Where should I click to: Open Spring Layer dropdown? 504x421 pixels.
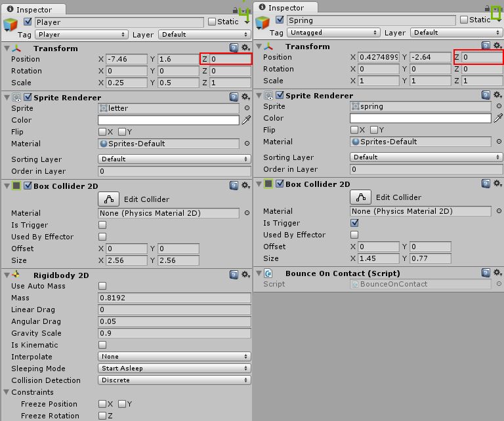tap(457, 32)
